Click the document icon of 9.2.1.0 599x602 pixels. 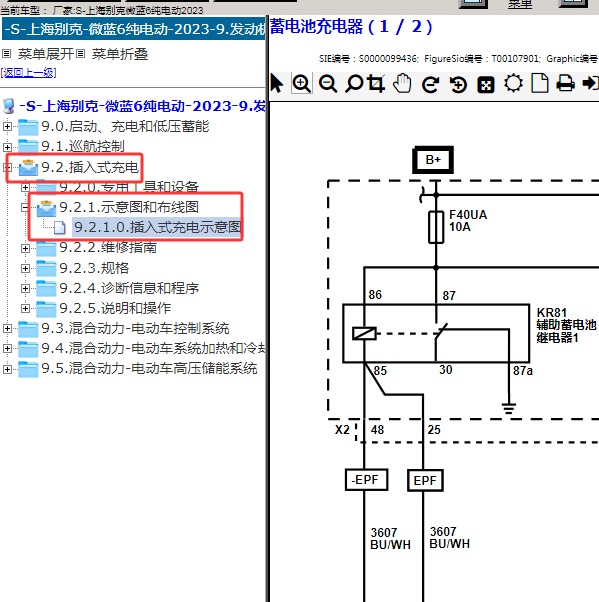tap(60, 227)
